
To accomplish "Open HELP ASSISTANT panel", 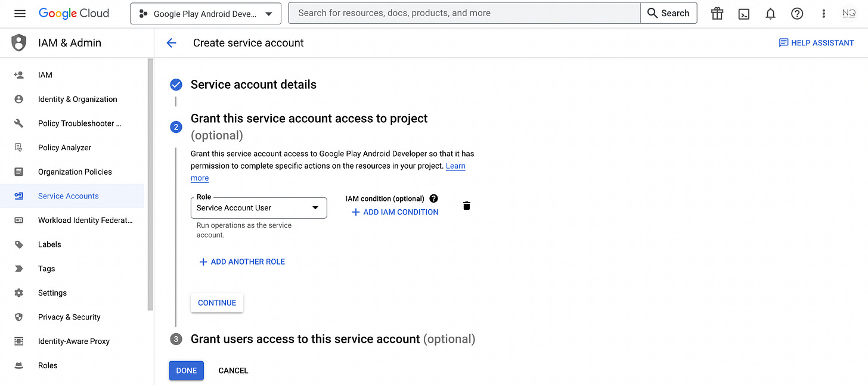I will click(816, 43).
